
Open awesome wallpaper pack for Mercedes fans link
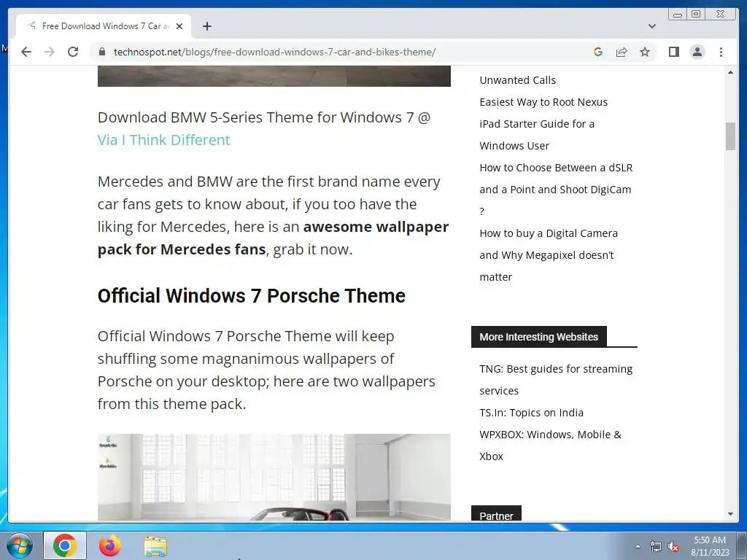[x=273, y=238]
